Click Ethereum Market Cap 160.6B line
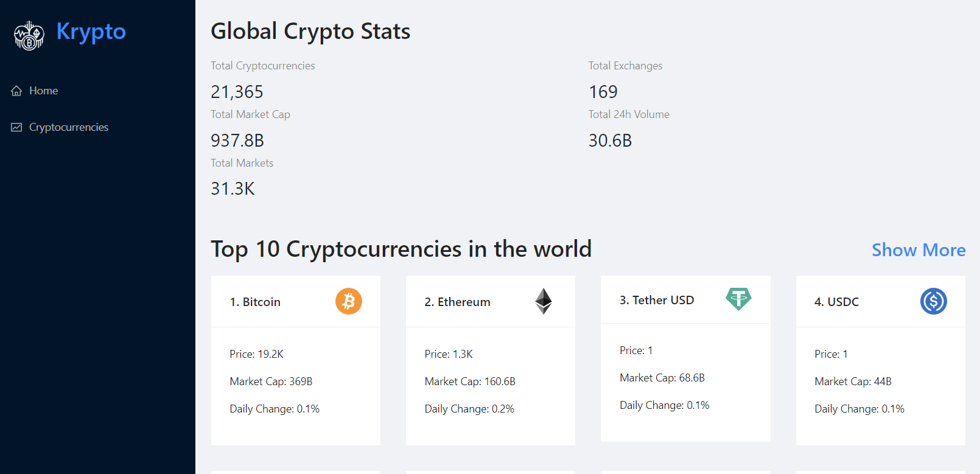 click(x=470, y=382)
